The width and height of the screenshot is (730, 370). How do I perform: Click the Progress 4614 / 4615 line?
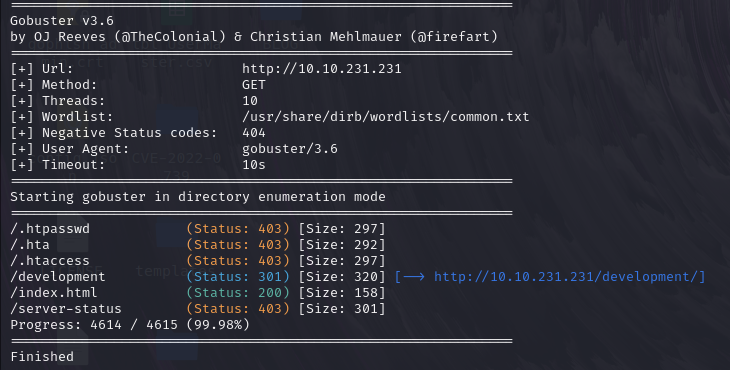click(x=130, y=324)
